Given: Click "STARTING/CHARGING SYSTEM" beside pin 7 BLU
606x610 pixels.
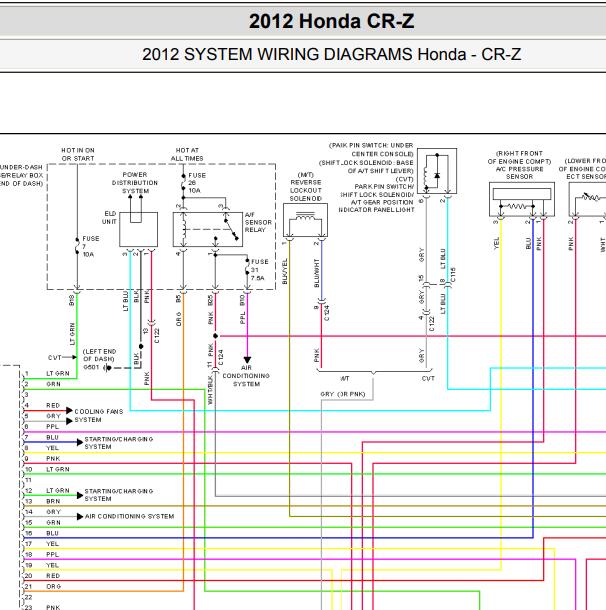Looking at the screenshot, I should [x=119, y=443].
